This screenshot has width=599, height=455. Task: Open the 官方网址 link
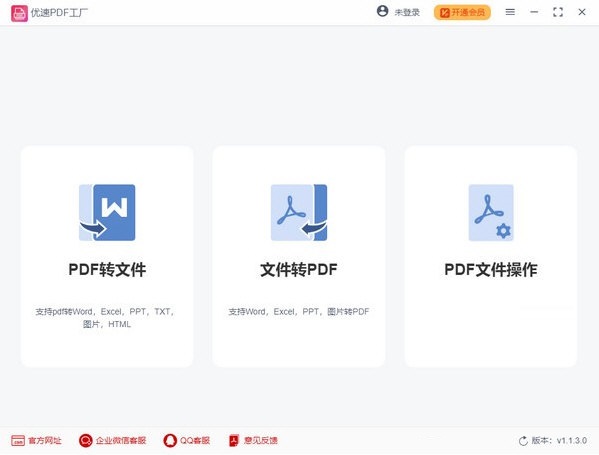[x=45, y=440]
